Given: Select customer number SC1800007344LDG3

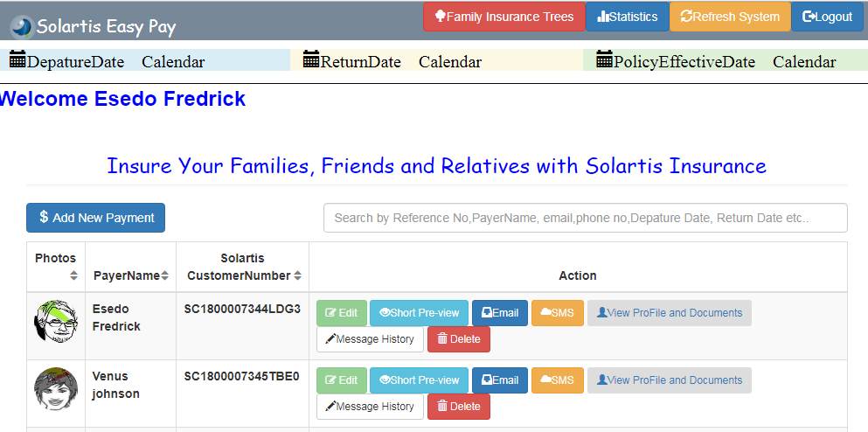Looking at the screenshot, I should 242,309.
